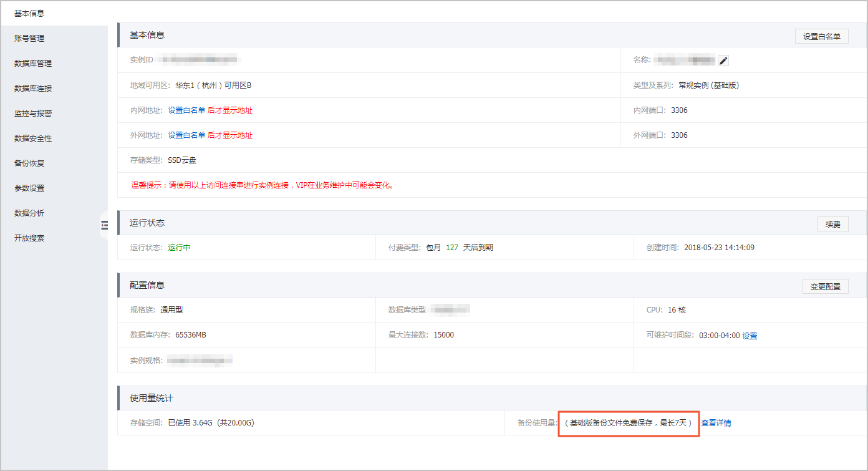Screen dimensions: 868x471
Task: Click the 配置信息 section header
Action: pyautogui.click(x=147, y=285)
